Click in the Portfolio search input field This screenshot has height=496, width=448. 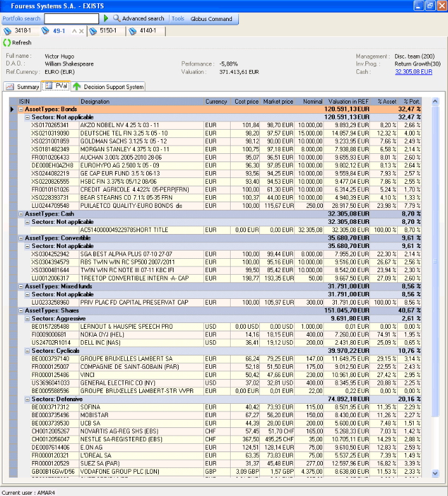point(71,19)
